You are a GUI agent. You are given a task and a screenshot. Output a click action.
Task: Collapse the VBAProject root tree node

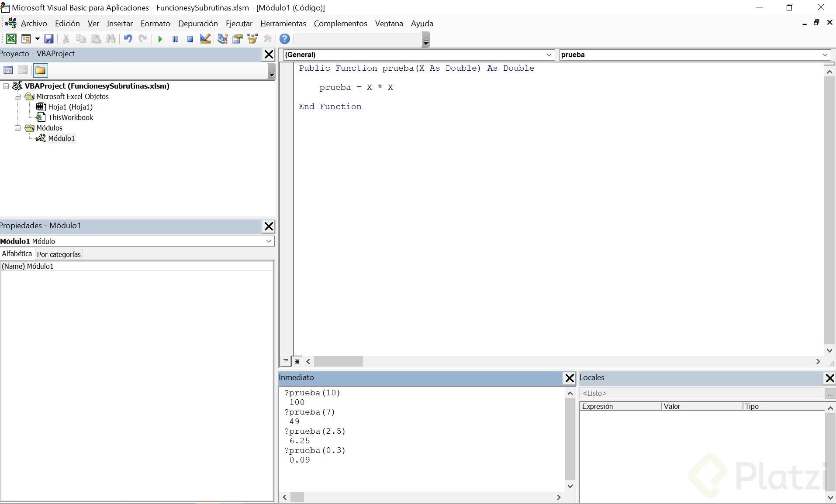[x=6, y=86]
